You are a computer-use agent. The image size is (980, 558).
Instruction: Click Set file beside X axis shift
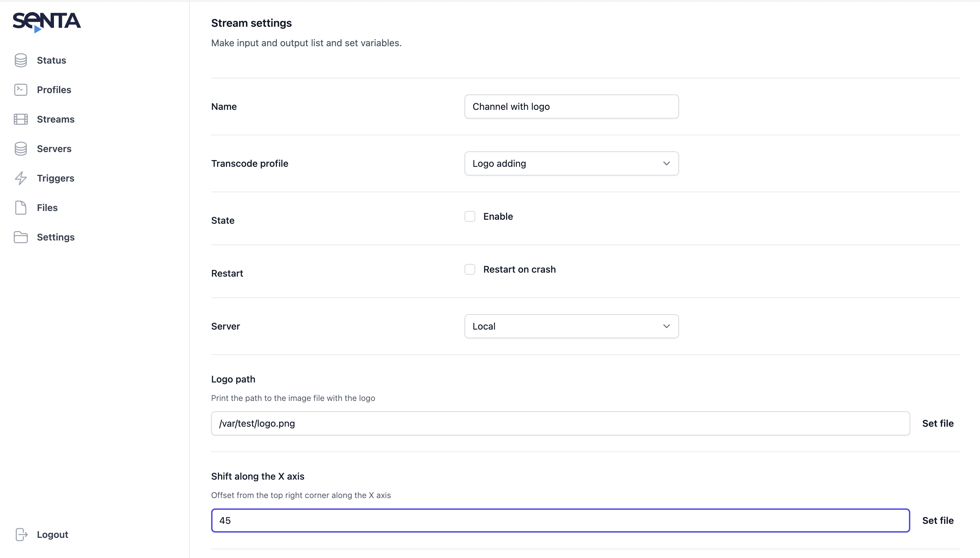[x=937, y=520]
